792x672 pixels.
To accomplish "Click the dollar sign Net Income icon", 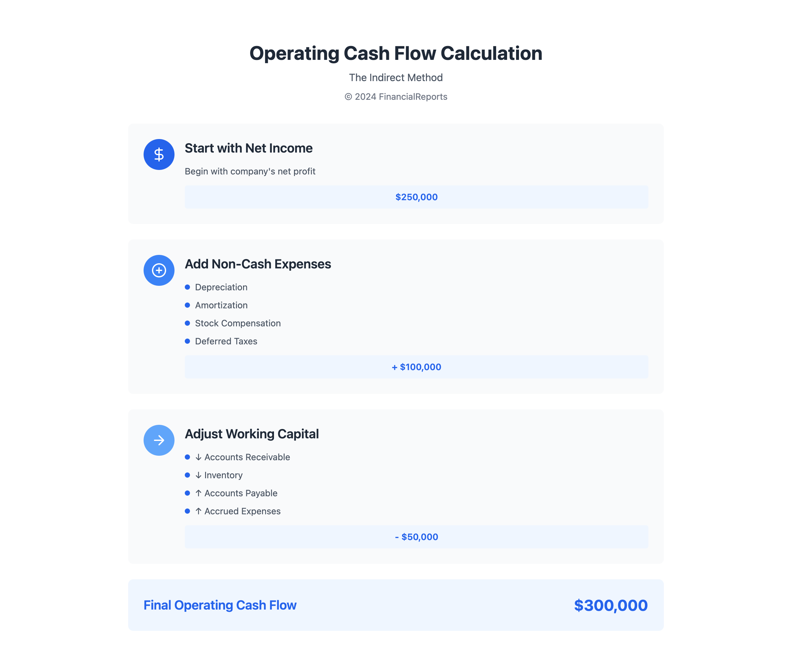I will pos(158,154).
